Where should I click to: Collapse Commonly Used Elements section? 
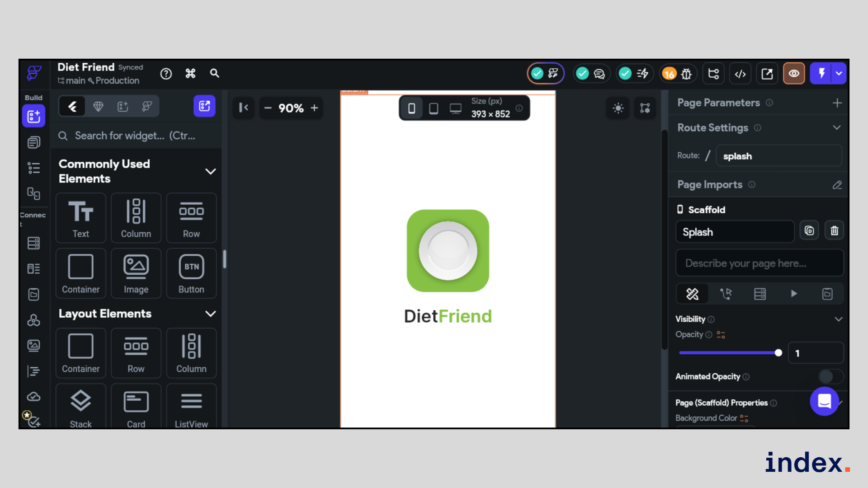tap(210, 171)
